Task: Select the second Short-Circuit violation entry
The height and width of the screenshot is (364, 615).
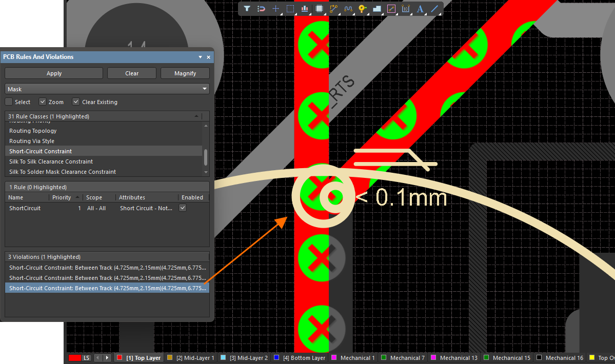Action: point(107,278)
